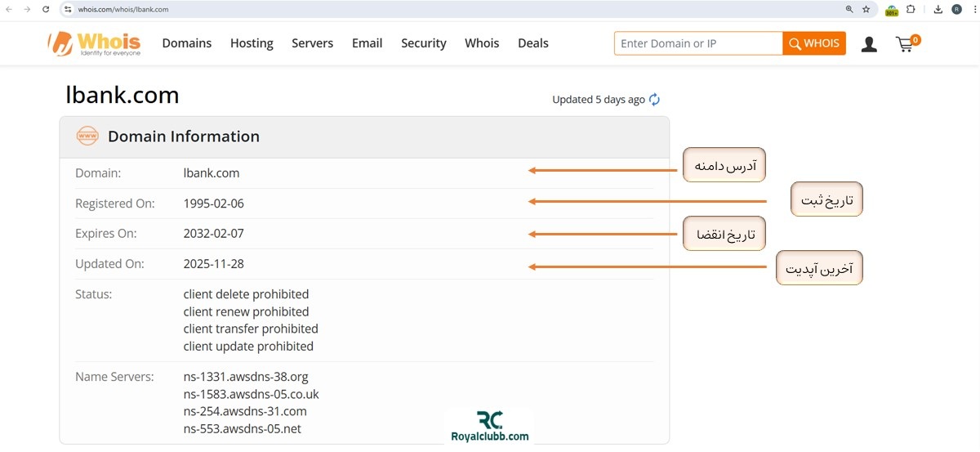Click the zoom magnifier icon in address bar
The height and width of the screenshot is (452, 980).
[x=849, y=9]
